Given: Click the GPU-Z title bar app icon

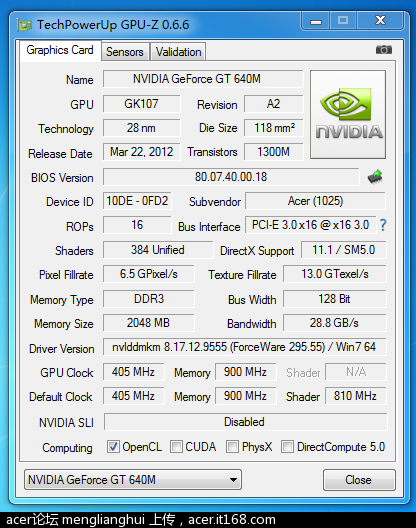Looking at the screenshot, I should pos(24,25).
